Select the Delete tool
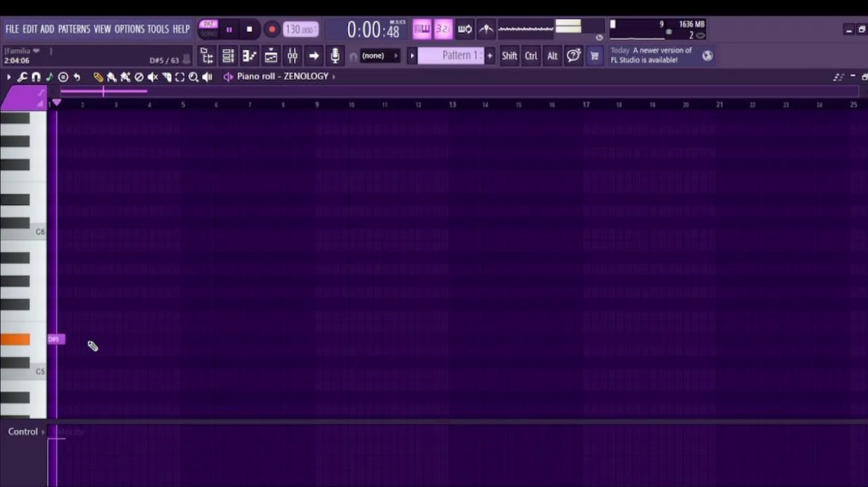Screen dimensions: 868x487 coord(139,77)
